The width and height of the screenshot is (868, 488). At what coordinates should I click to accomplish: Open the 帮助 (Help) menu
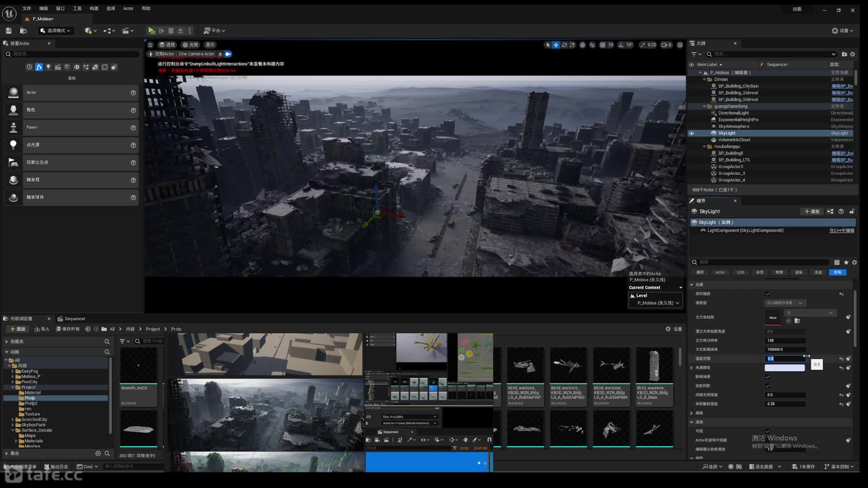click(x=146, y=9)
